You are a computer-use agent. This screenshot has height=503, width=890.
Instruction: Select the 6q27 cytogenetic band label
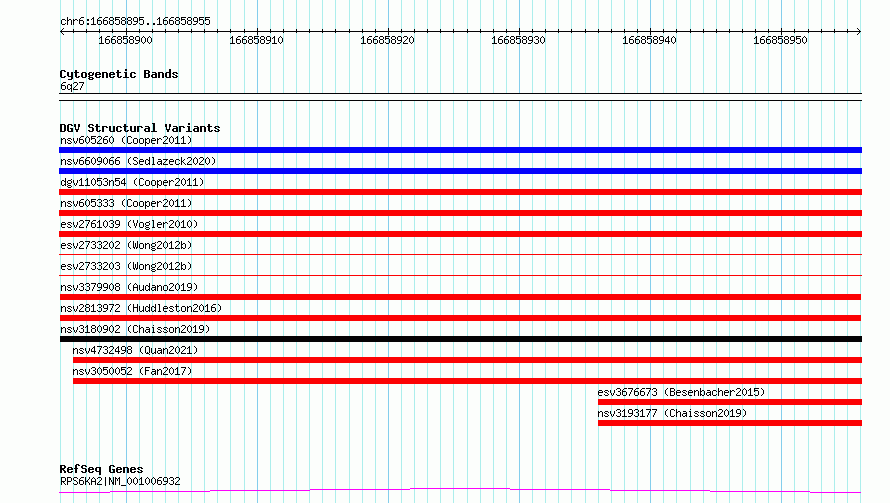[x=72, y=86]
